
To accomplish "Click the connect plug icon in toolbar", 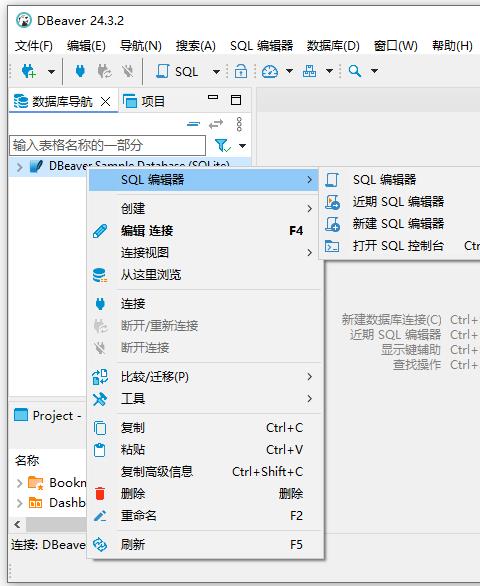I will point(80,71).
